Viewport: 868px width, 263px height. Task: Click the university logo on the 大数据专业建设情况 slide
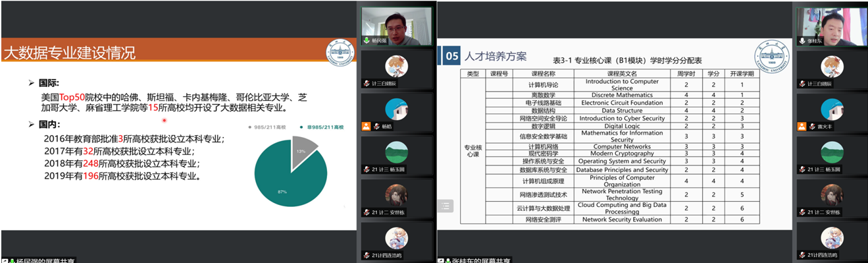(x=340, y=53)
